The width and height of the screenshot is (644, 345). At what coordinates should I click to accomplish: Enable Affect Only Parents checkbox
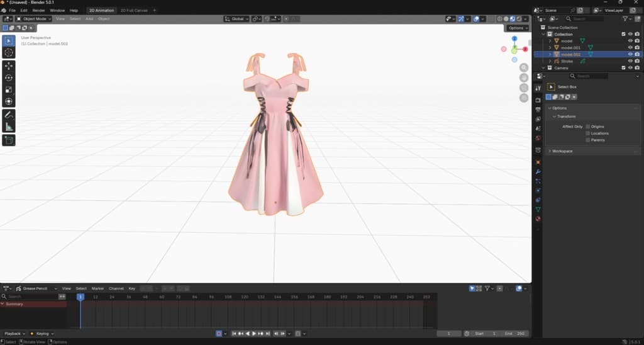click(588, 140)
